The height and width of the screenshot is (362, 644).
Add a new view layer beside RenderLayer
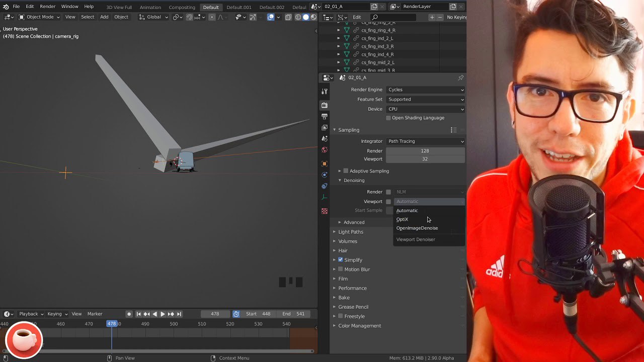point(453,7)
